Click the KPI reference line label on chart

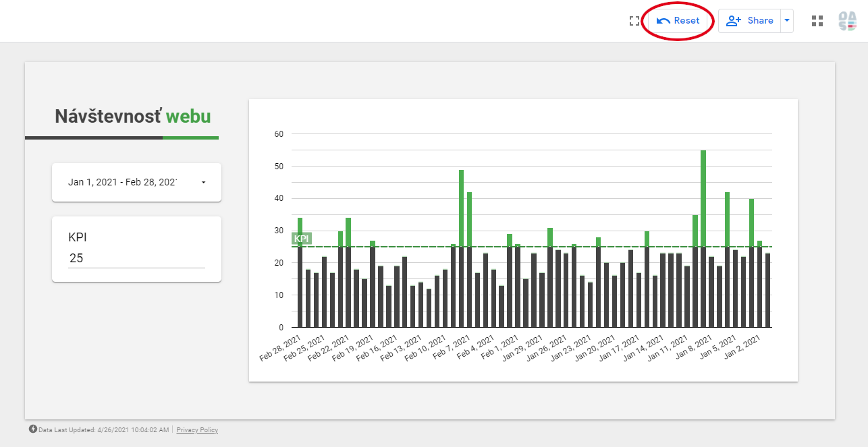302,239
